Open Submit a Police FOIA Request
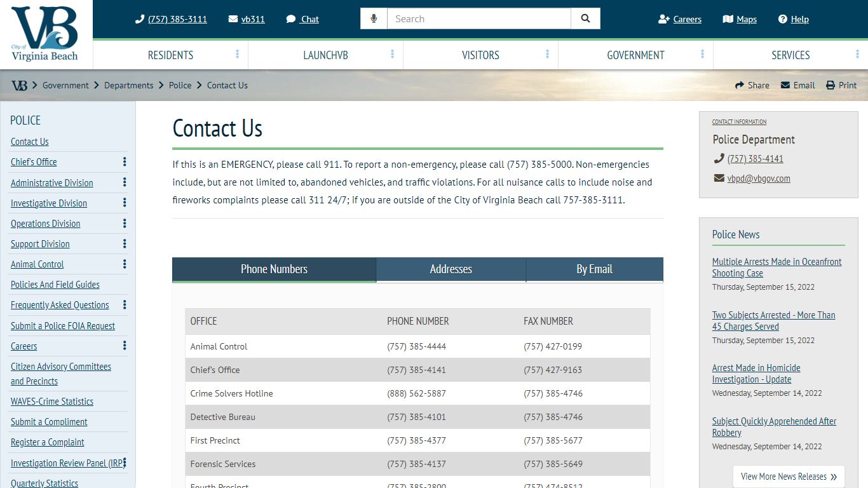 click(63, 326)
